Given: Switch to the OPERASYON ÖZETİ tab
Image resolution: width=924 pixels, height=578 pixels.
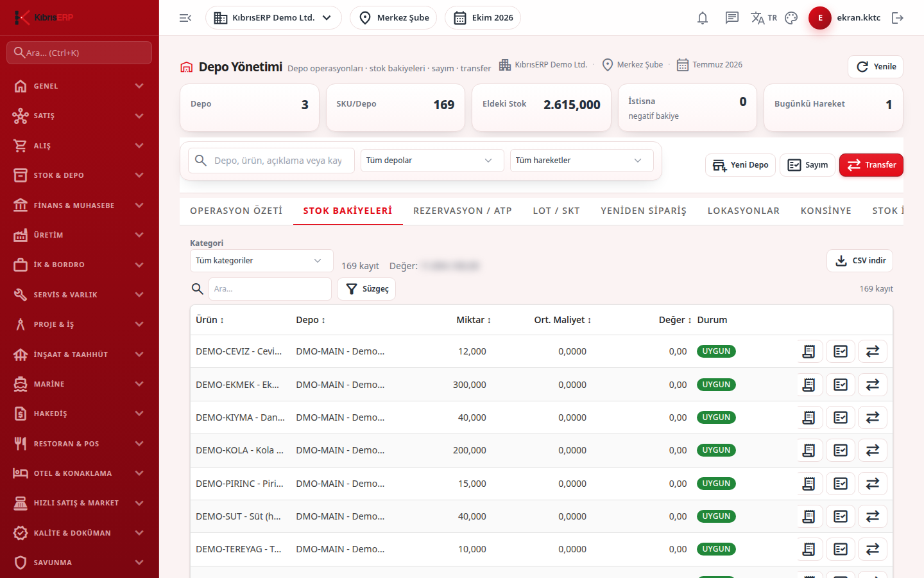Looking at the screenshot, I should pos(236,211).
